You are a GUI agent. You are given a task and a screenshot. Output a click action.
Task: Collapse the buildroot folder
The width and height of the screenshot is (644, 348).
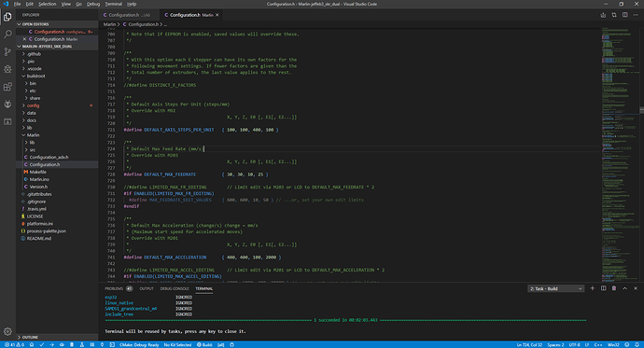point(35,76)
